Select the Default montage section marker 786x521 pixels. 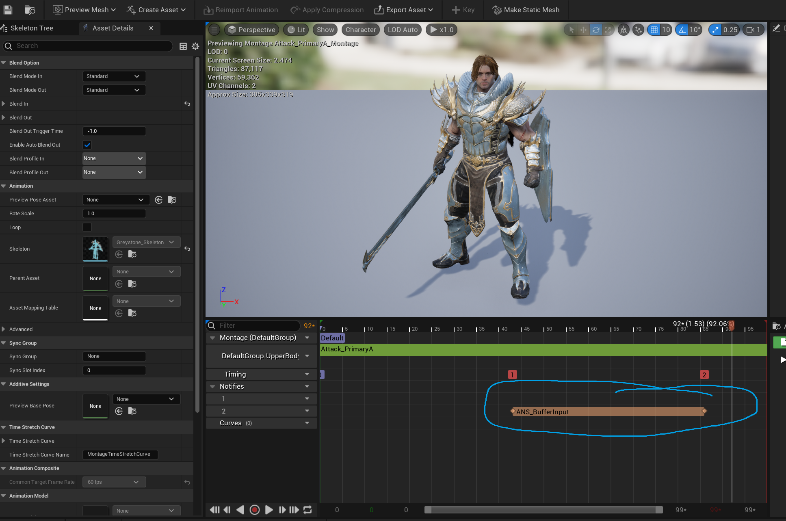(332, 338)
